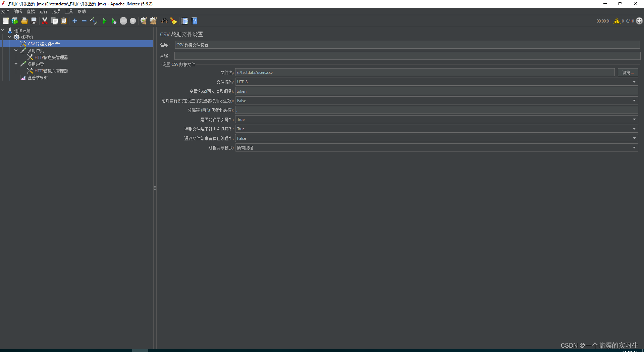Open Search with binoculars icon
The image size is (644, 352).
(x=164, y=21)
